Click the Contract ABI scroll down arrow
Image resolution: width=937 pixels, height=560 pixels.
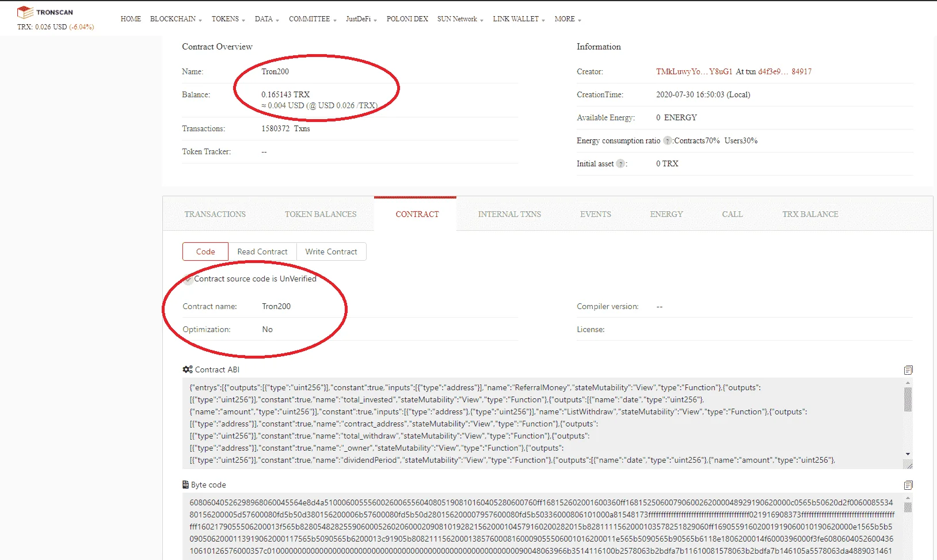(908, 454)
